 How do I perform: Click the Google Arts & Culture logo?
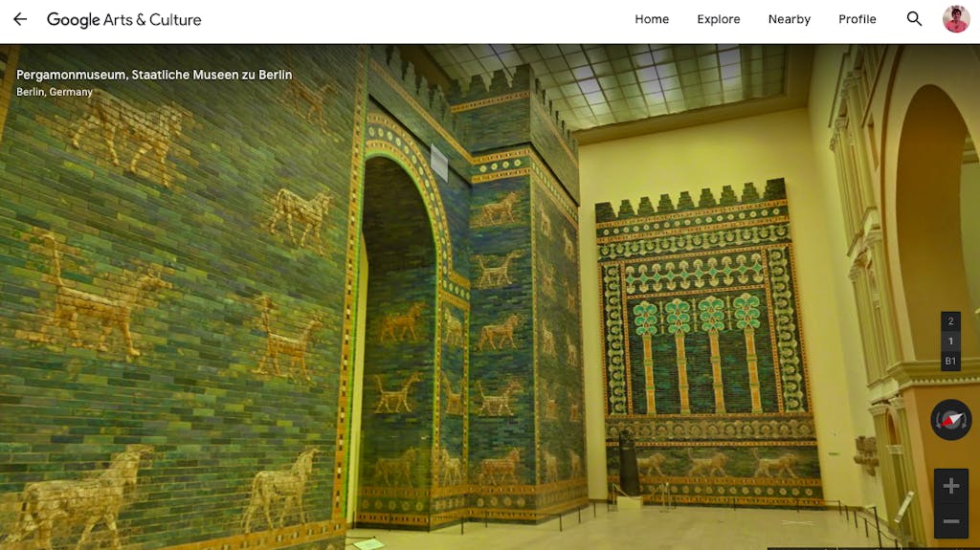pyautogui.click(x=124, y=20)
